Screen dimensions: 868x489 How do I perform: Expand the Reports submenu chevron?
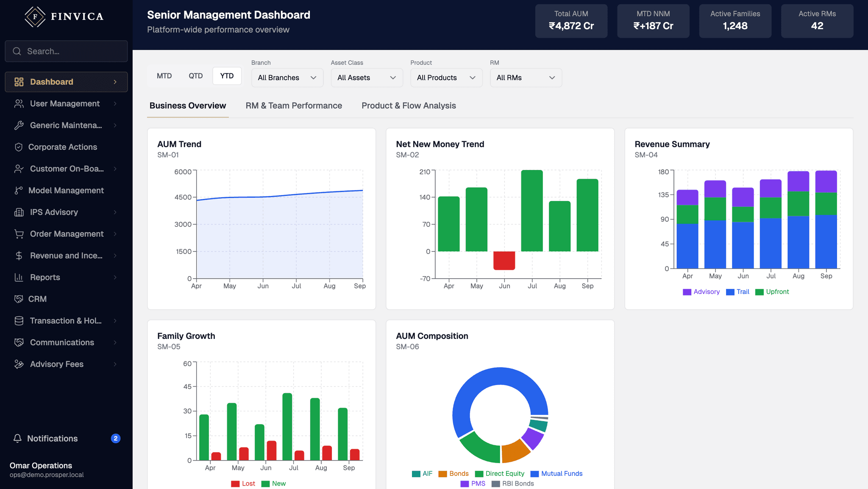point(115,277)
